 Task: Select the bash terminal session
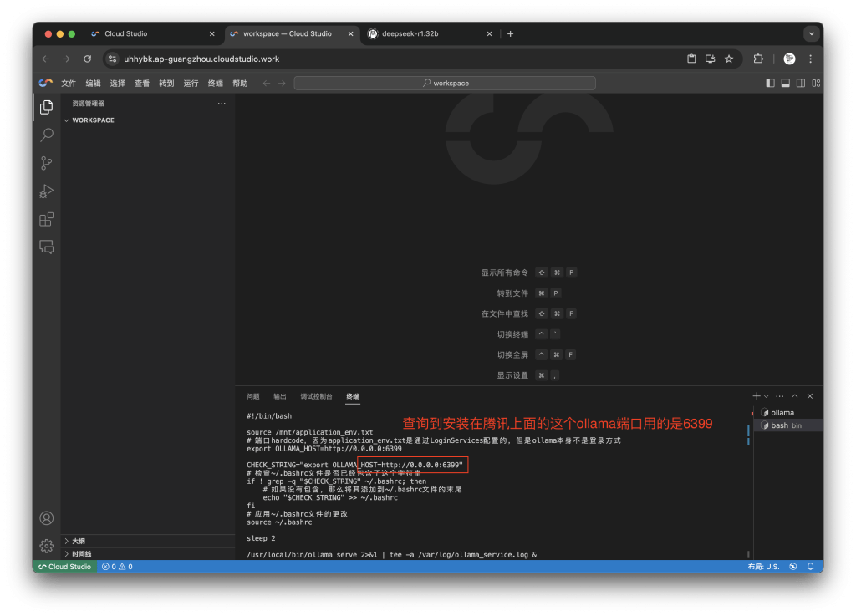pos(789,425)
